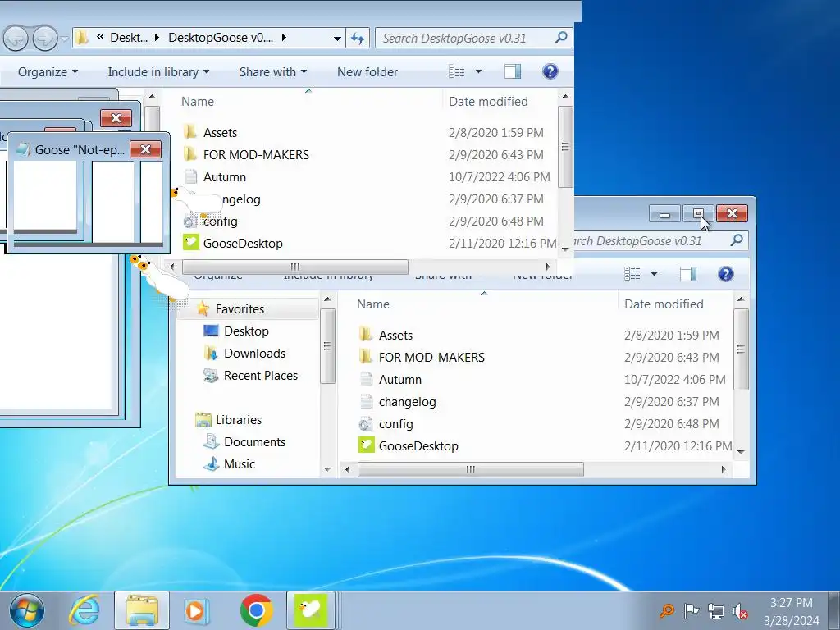
Task: Toggle preview pane in the front Explorer window
Action: click(688, 274)
